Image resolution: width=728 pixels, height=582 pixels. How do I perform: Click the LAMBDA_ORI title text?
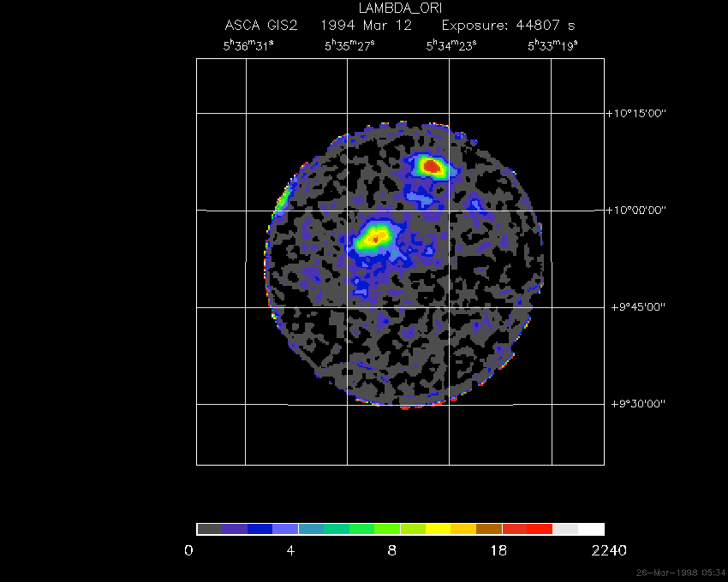[400, 9]
